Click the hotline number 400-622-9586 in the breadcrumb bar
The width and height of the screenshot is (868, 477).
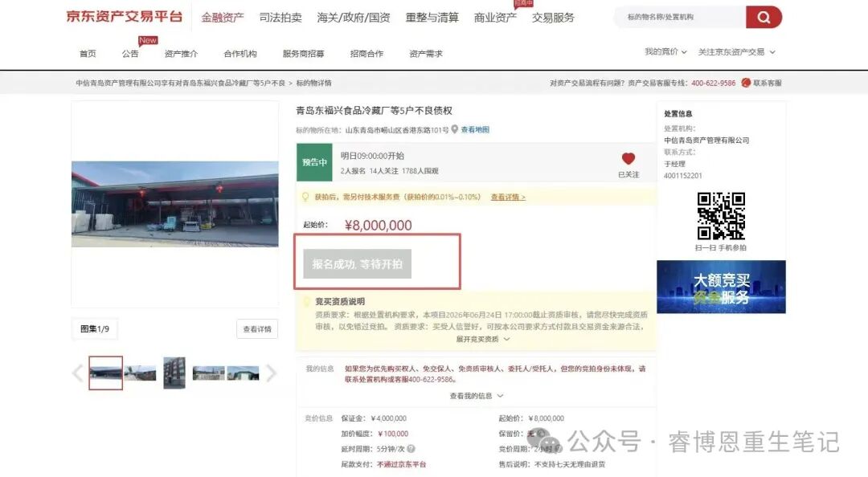[x=713, y=83]
